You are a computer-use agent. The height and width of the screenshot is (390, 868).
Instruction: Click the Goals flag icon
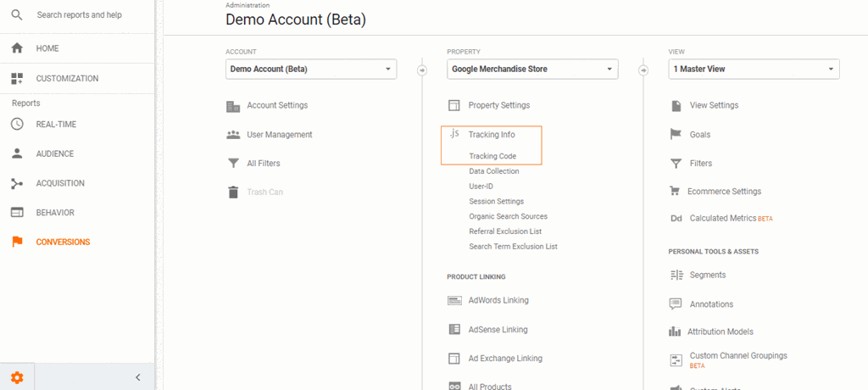coord(676,134)
